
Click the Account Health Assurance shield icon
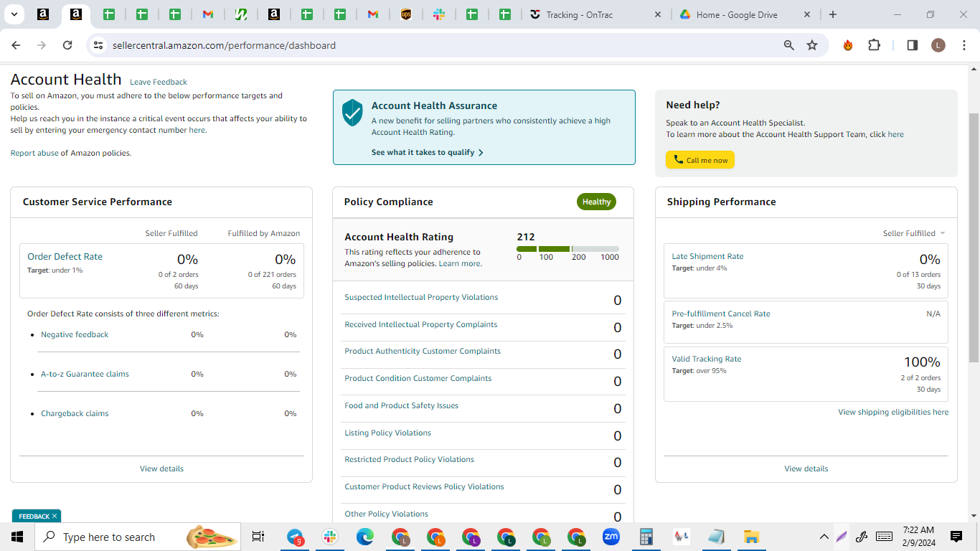click(352, 113)
